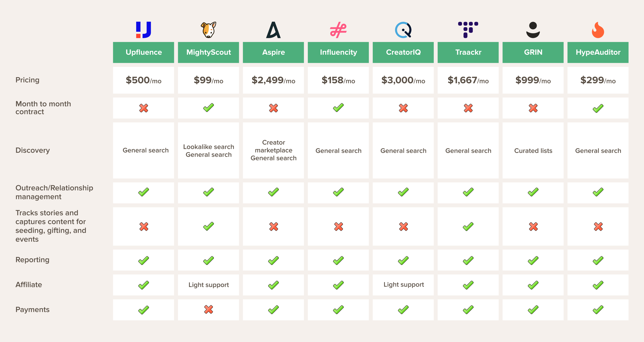Viewport: 644px width, 342px height.
Task: Select the Aspire letter A logo
Action: click(273, 30)
